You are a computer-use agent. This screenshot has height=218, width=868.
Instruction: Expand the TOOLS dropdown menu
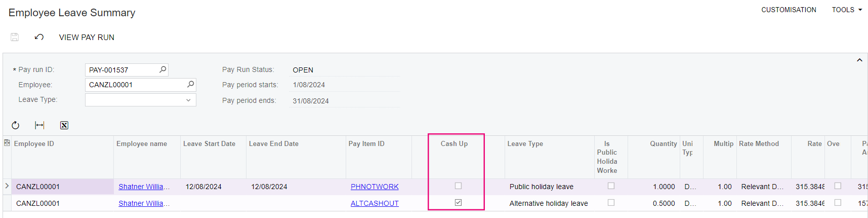847,10
